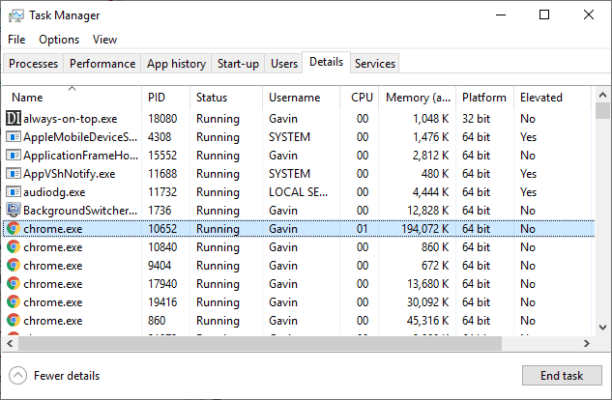Click the horizontal scrollbar right arrow
The width and height of the screenshot is (612, 400).
point(587,343)
